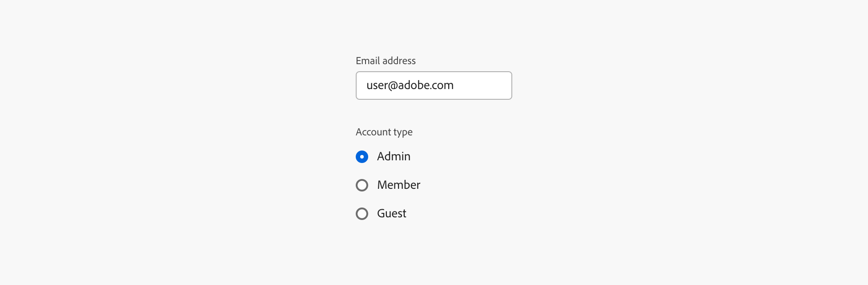
Task: Select the Guest radio button
Action: tap(362, 214)
